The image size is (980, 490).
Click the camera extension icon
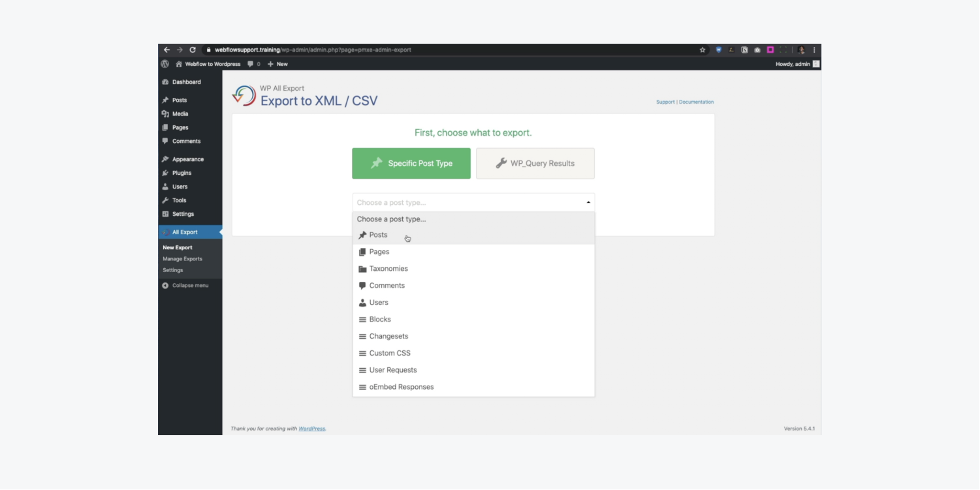(x=757, y=50)
